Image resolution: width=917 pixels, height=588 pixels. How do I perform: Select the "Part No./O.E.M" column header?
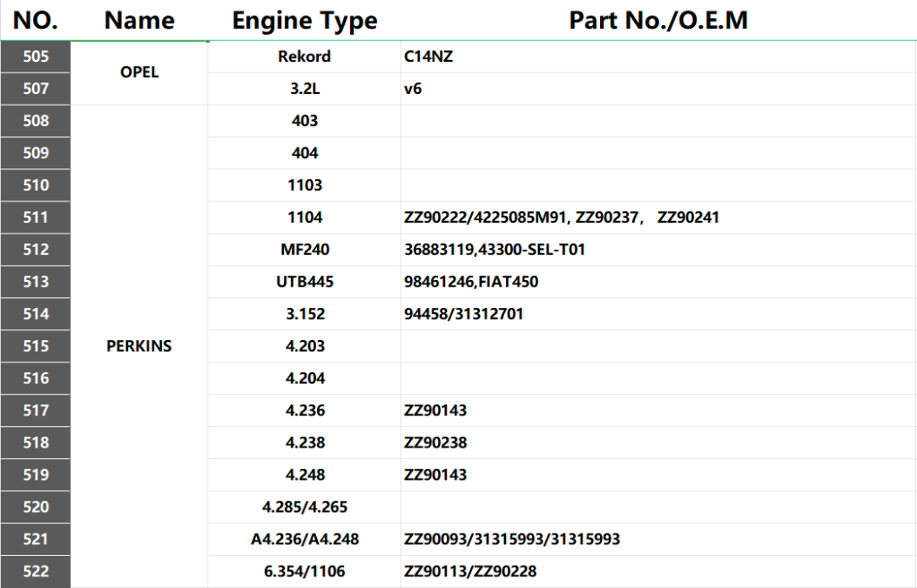tap(658, 21)
